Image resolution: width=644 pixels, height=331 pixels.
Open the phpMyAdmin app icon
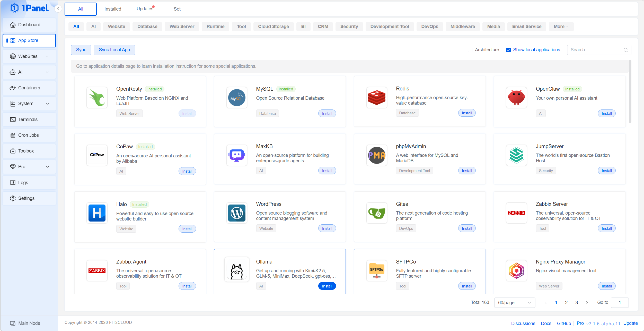377,155
